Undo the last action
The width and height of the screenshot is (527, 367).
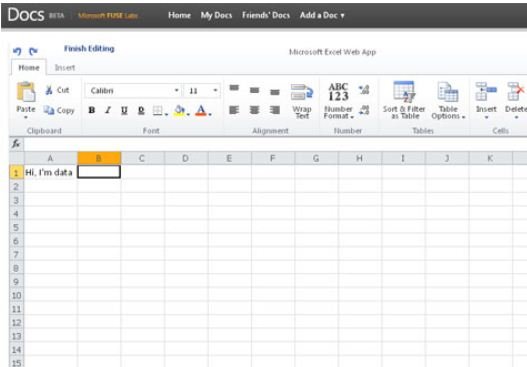pyautogui.click(x=17, y=51)
